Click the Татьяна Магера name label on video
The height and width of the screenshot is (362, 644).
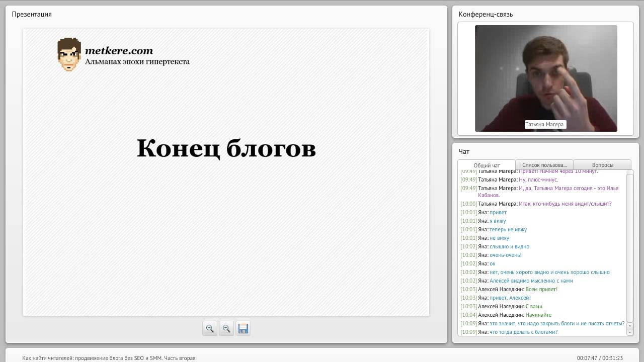[x=545, y=124]
